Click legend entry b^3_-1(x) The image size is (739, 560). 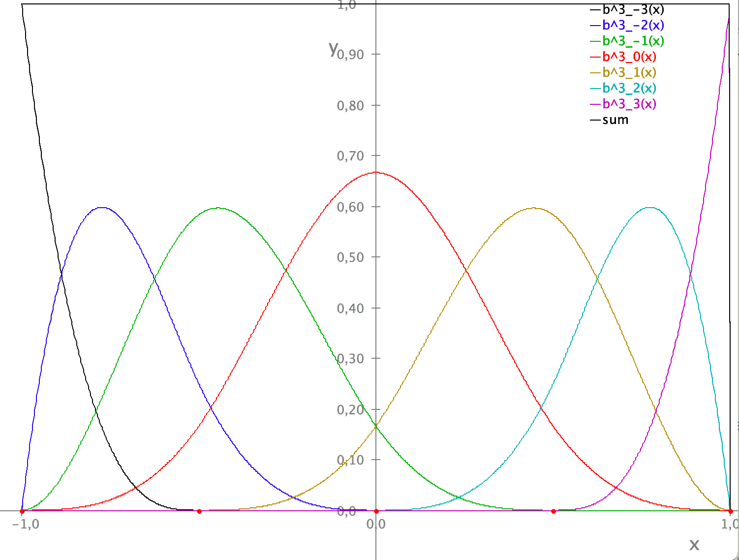coord(627,41)
